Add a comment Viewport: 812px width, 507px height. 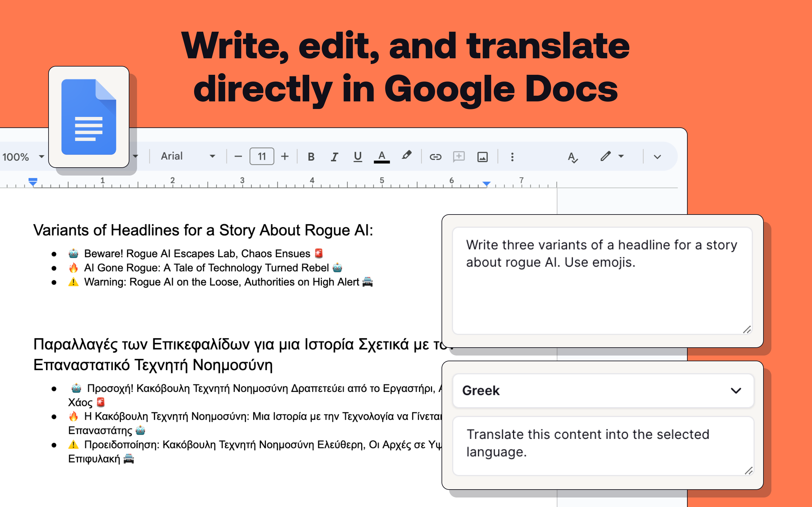(x=459, y=156)
